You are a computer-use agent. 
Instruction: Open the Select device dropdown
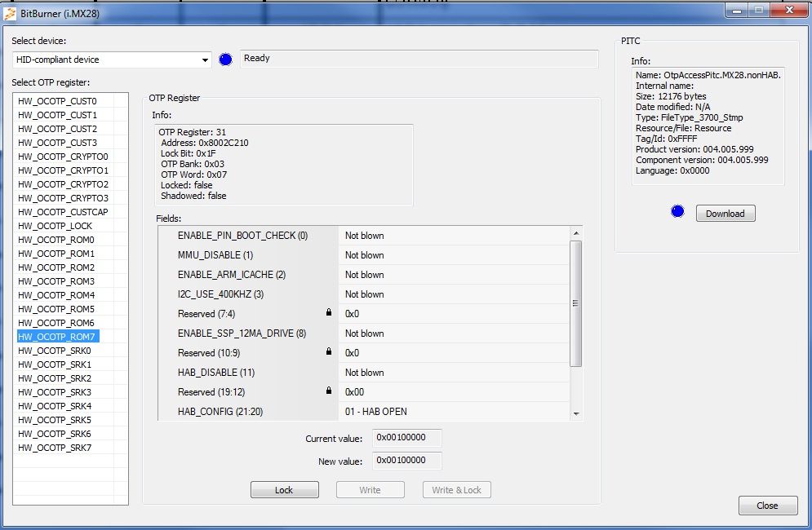point(112,60)
